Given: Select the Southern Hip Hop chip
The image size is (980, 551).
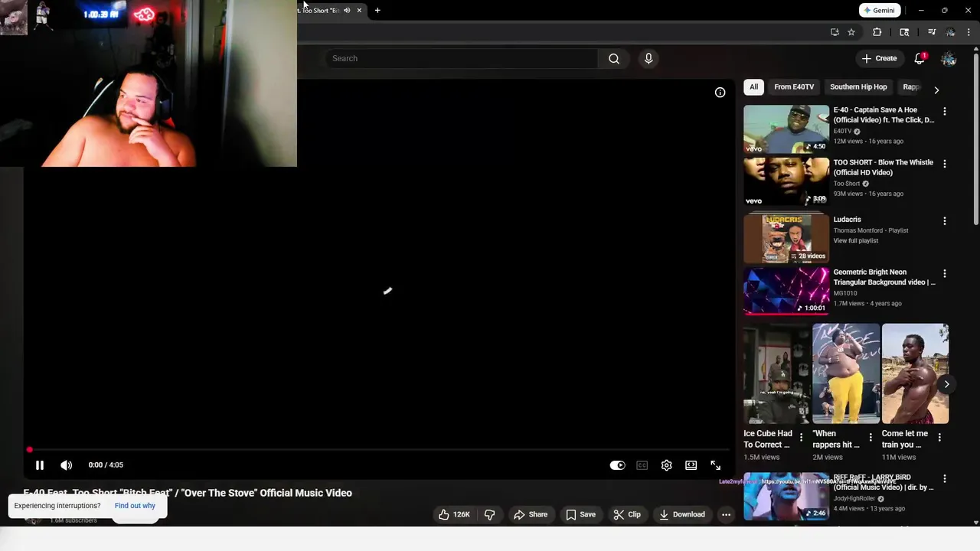Looking at the screenshot, I should 858,86.
